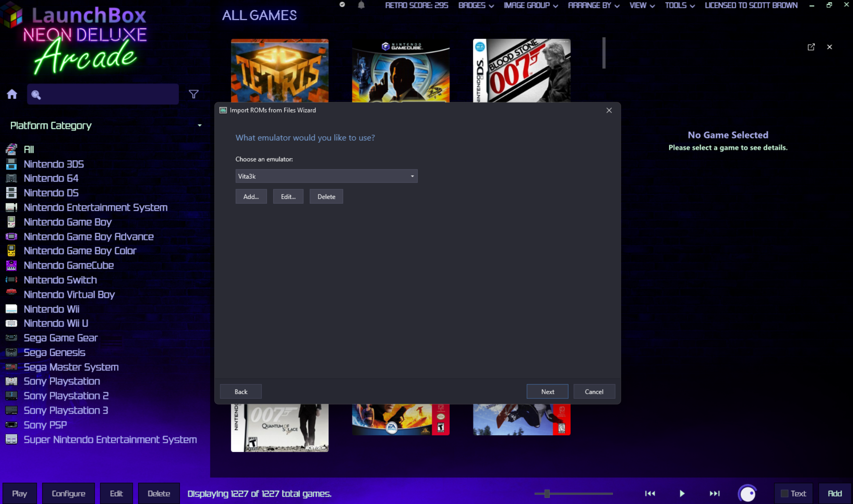Image resolution: width=853 pixels, height=504 pixels.
Task: Select the Game Boy Color icon
Action: (11, 251)
